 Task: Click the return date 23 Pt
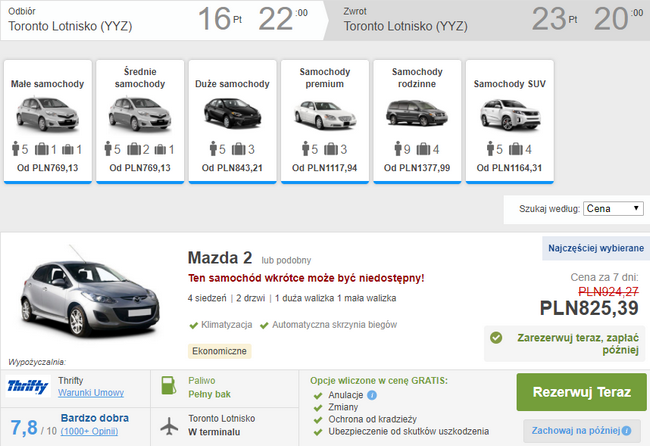554,19
